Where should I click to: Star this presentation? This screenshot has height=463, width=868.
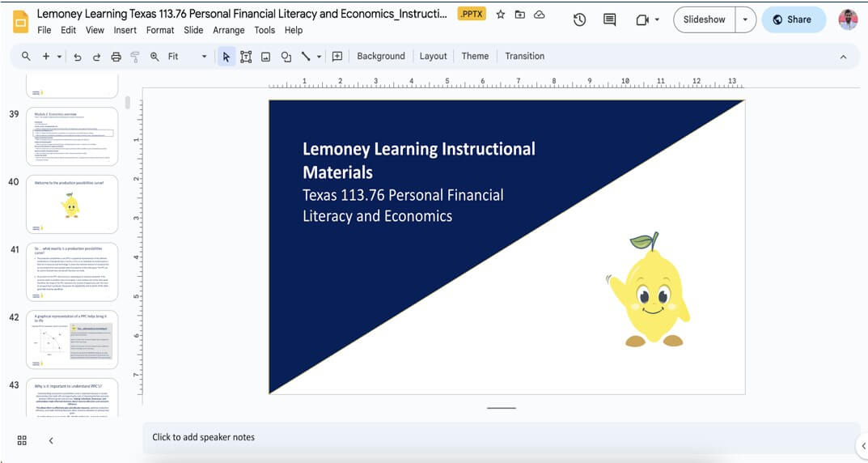point(501,15)
